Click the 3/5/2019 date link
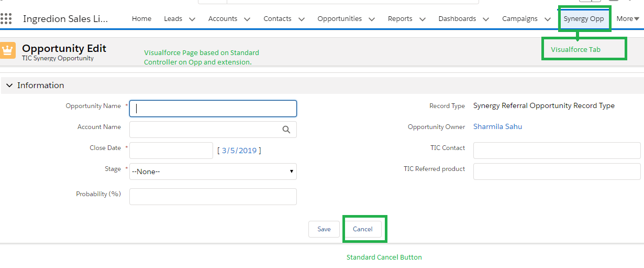 [239, 151]
